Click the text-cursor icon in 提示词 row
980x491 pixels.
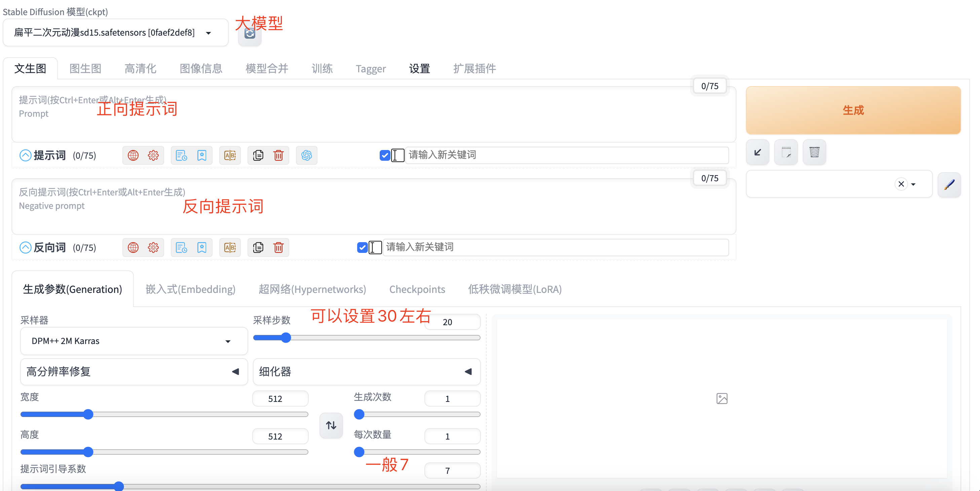tap(398, 155)
